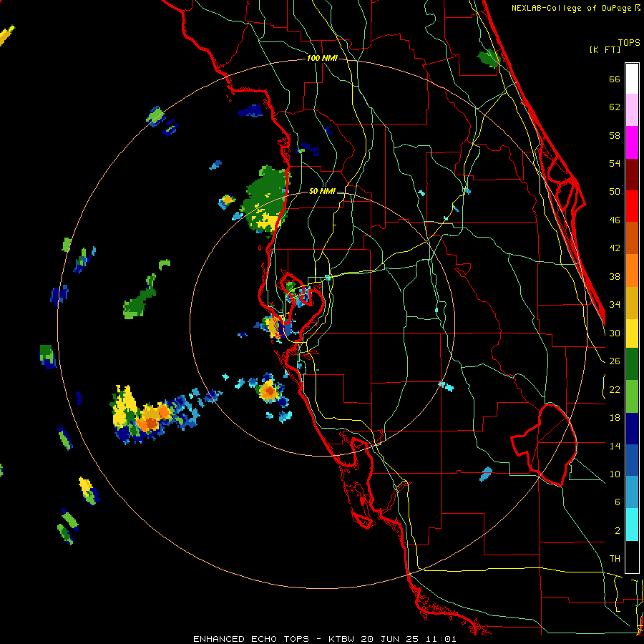Click the 11:01 timestamp
The height and width of the screenshot is (644, 644).
441,639
